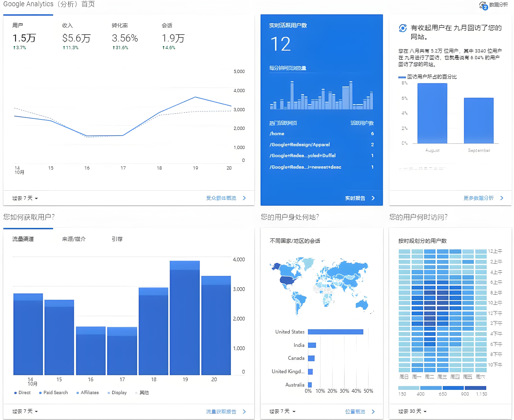Image resolution: width=514 pixels, height=420 pixels.
Task: Toggle the Direct legend dot in channel chart
Action: [x=15, y=393]
